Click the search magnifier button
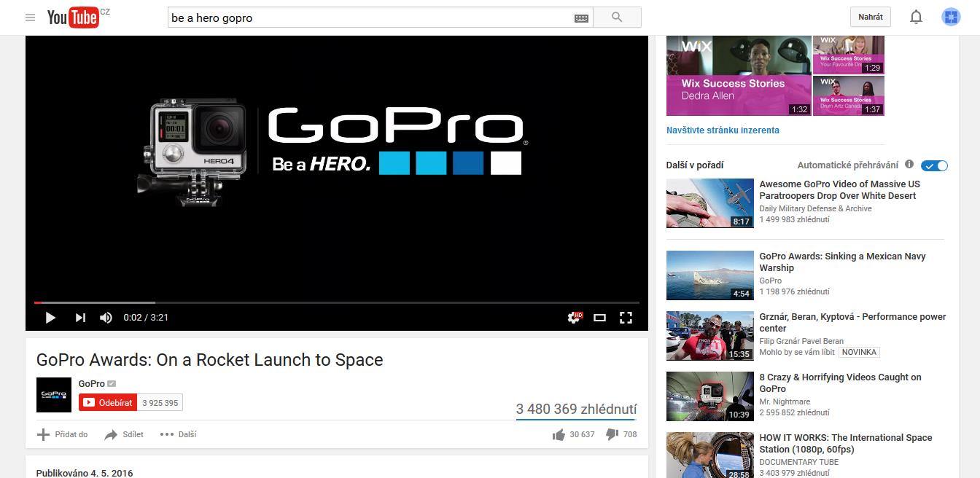The image size is (980, 478). tap(617, 17)
